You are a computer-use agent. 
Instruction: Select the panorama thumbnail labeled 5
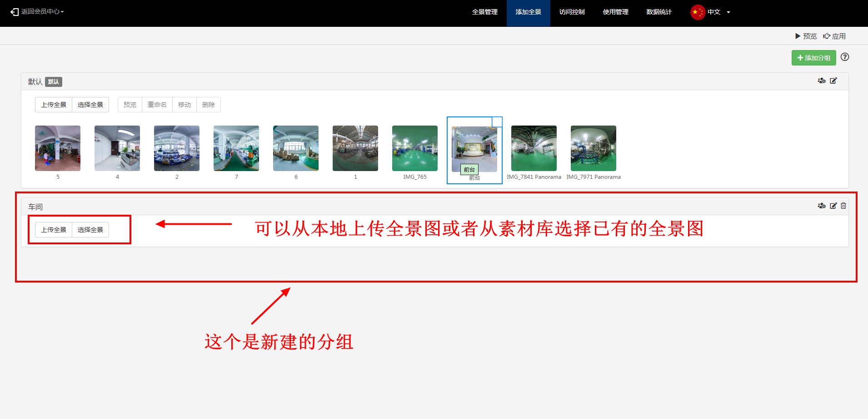click(58, 149)
